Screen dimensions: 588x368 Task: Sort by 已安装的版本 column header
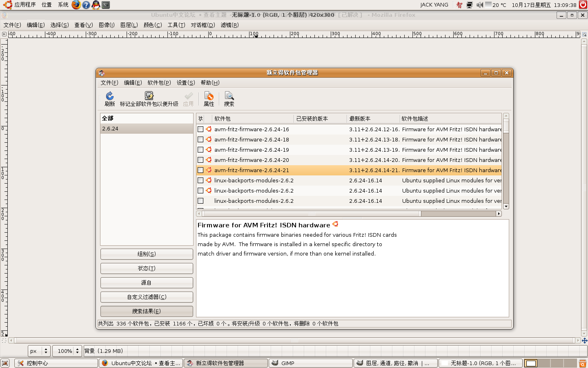320,119
